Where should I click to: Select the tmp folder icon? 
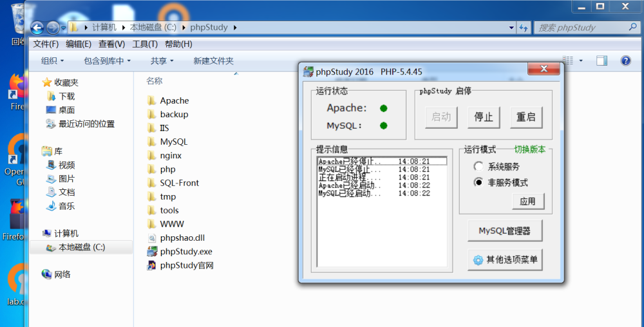tap(152, 197)
